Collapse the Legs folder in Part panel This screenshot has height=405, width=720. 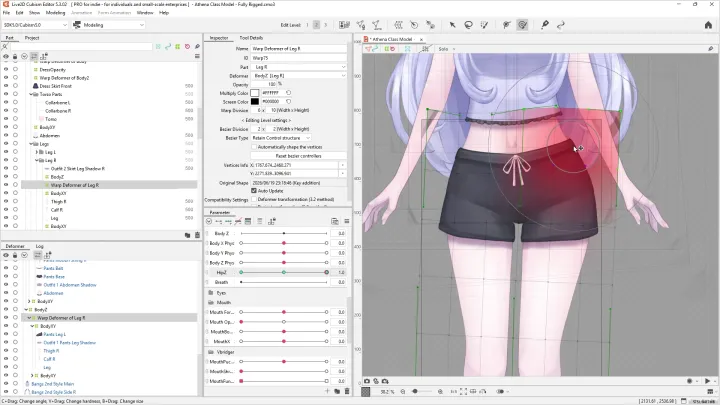31,144
